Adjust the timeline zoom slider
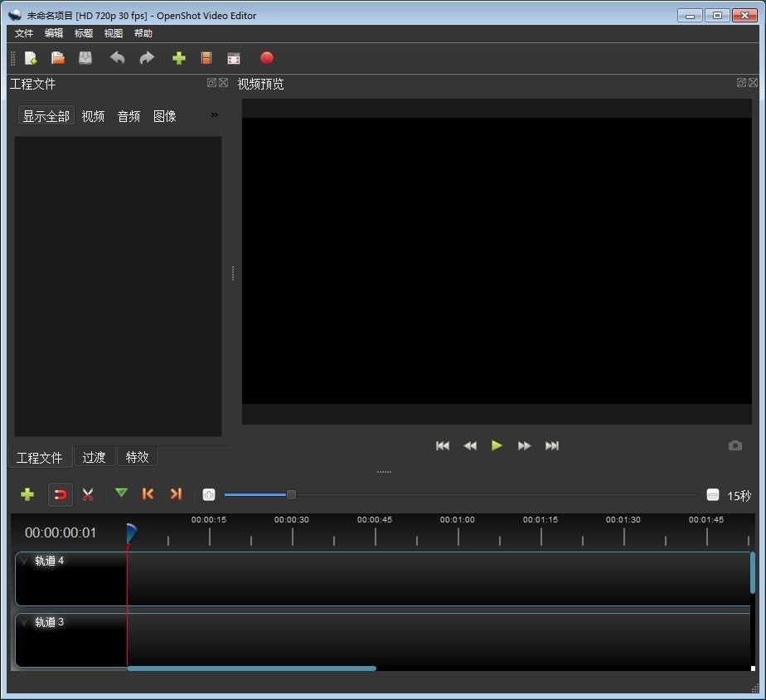This screenshot has width=766, height=700. click(291, 494)
